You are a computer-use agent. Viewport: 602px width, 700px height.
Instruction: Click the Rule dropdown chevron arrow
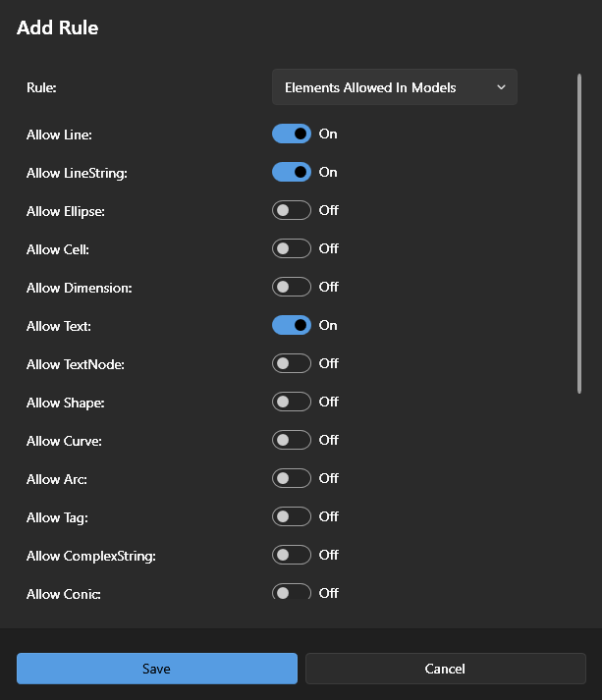click(x=501, y=87)
